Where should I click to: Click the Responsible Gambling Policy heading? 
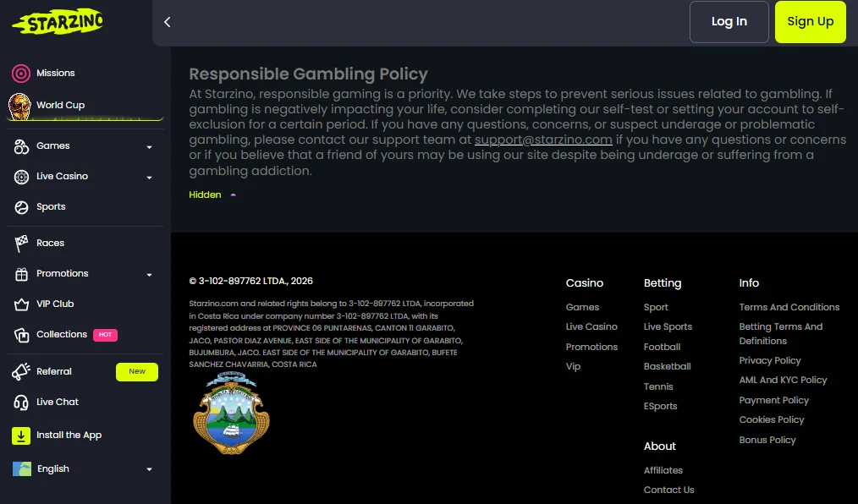pyautogui.click(x=309, y=74)
